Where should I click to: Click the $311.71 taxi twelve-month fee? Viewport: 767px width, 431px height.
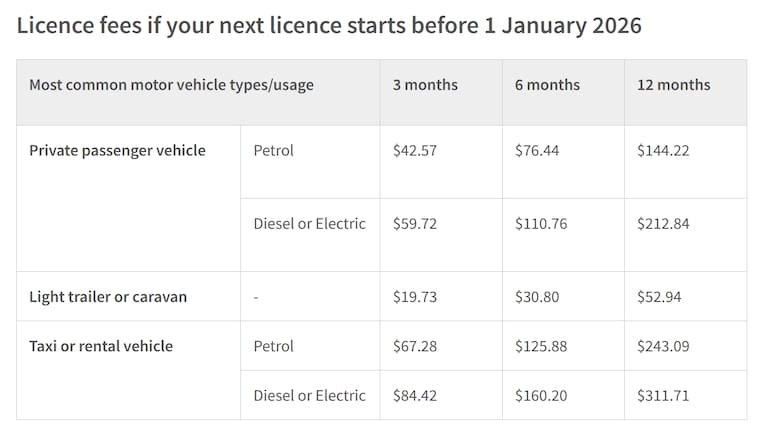tap(662, 395)
